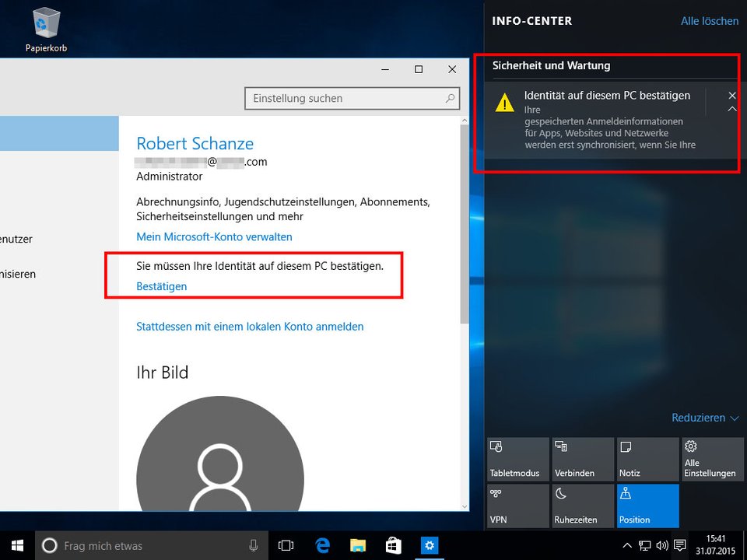Click the Bestätigen link to verify identity
Viewport: 747px width, 560px height.
coord(161,286)
